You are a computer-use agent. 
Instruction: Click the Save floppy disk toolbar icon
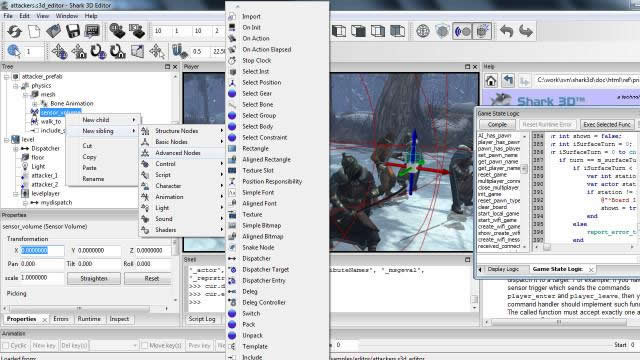[x=73, y=31]
